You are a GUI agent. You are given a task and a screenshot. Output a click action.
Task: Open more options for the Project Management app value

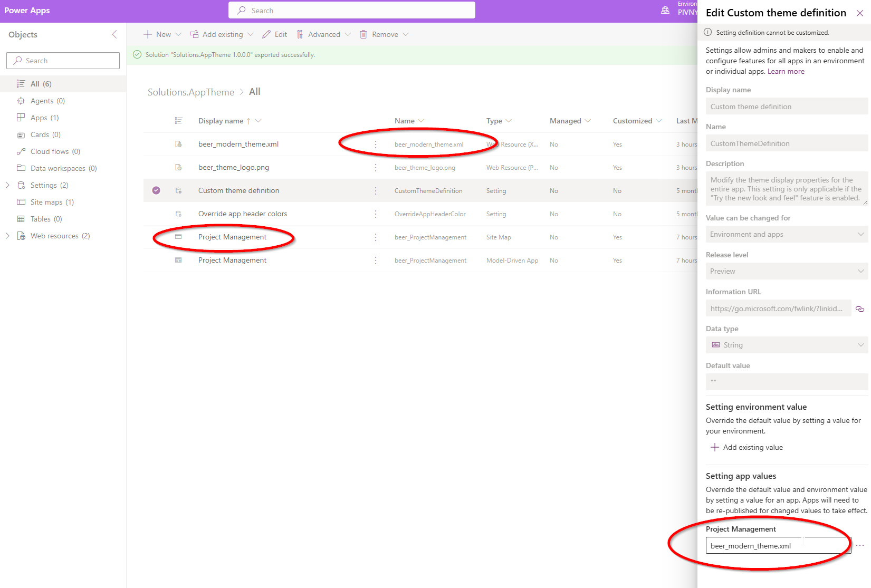point(860,545)
